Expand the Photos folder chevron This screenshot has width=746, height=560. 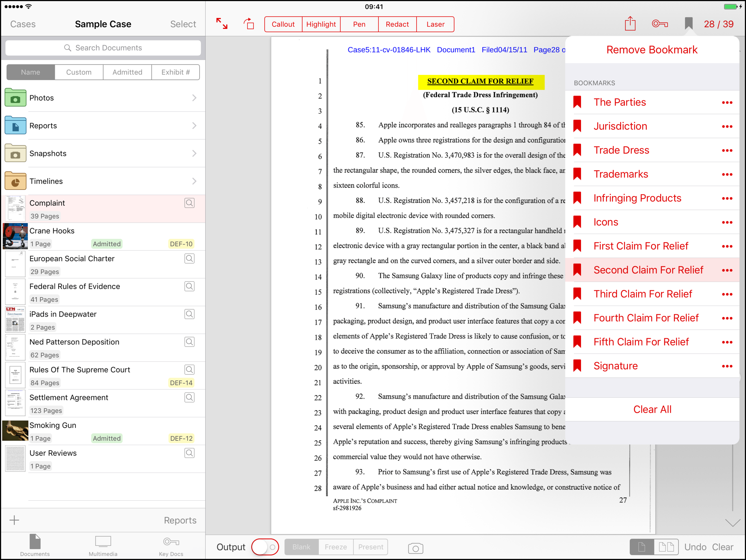coord(194,98)
